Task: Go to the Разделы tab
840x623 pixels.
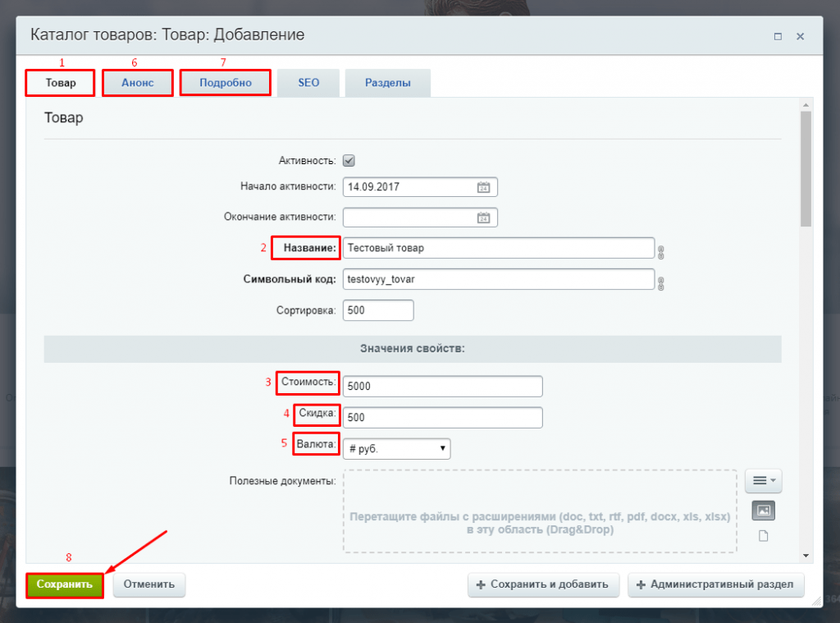Action: tap(387, 83)
